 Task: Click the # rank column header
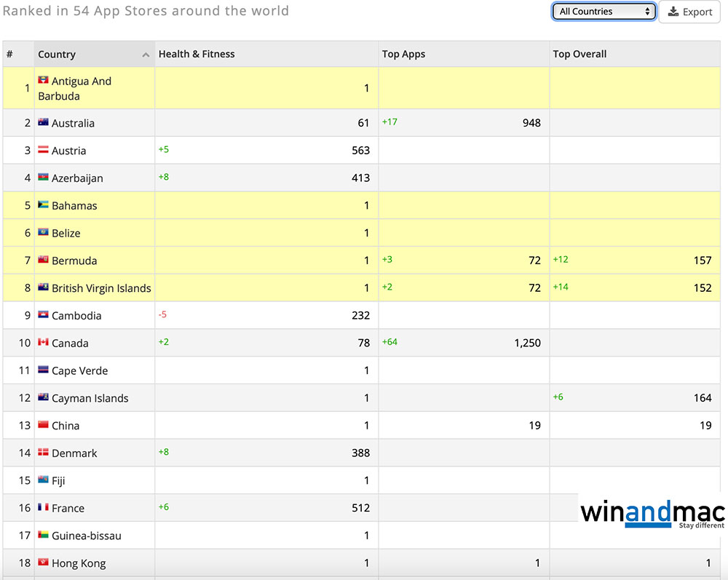coord(10,54)
